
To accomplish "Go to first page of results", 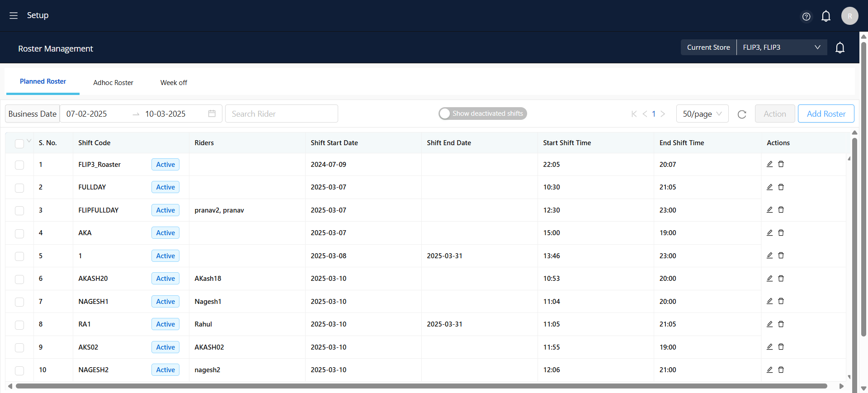I will (634, 114).
